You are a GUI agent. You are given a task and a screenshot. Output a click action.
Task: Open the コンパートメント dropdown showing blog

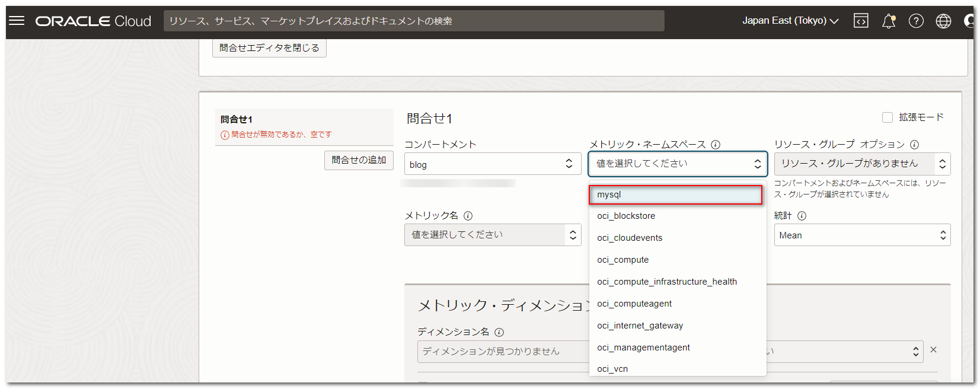493,164
